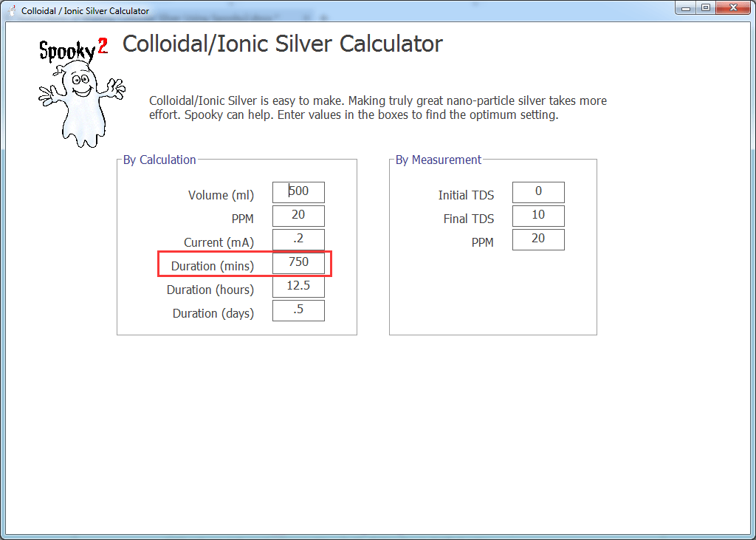Focus the Duration (days) input box

click(298, 310)
